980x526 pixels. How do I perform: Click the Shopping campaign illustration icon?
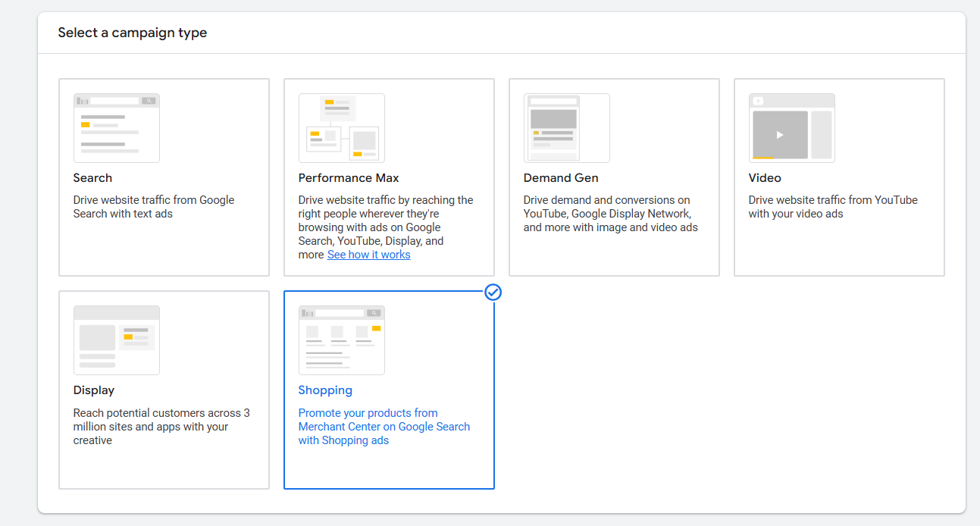click(x=341, y=340)
